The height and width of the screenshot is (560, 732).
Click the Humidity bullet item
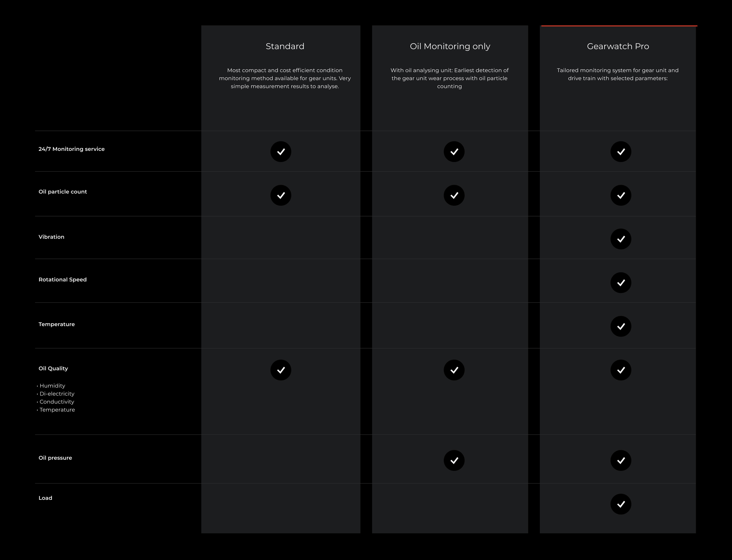point(51,386)
